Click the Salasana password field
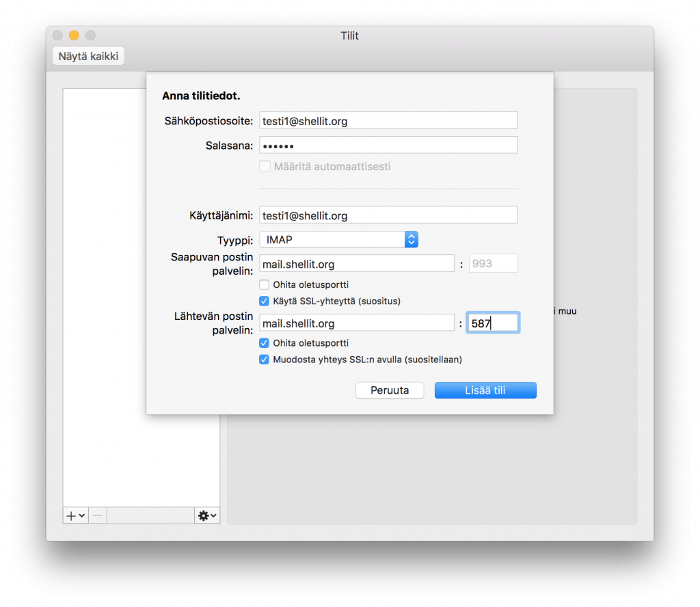Screen dimensions: 700x607 388,144
